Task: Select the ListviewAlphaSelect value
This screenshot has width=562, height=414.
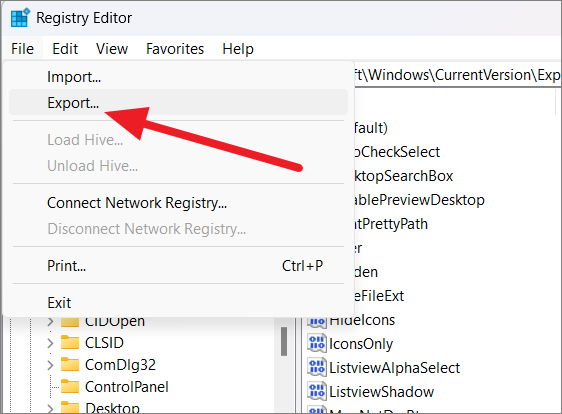Action: coord(394,368)
